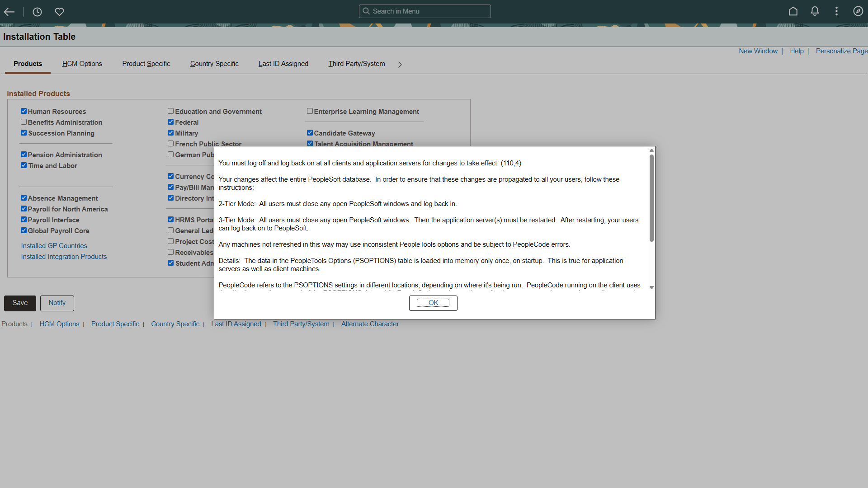Image resolution: width=868 pixels, height=488 pixels.
Task: Click bottom Country Specific link
Action: [x=175, y=324]
